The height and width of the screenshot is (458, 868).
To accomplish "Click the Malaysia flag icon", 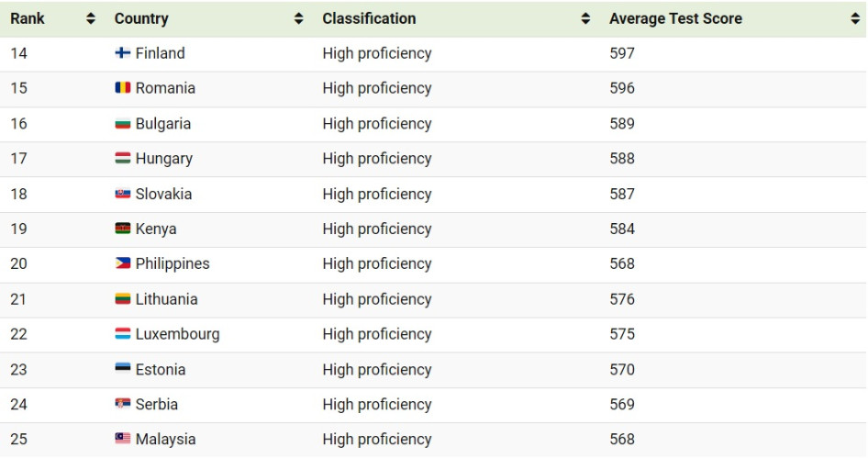I will click(122, 439).
